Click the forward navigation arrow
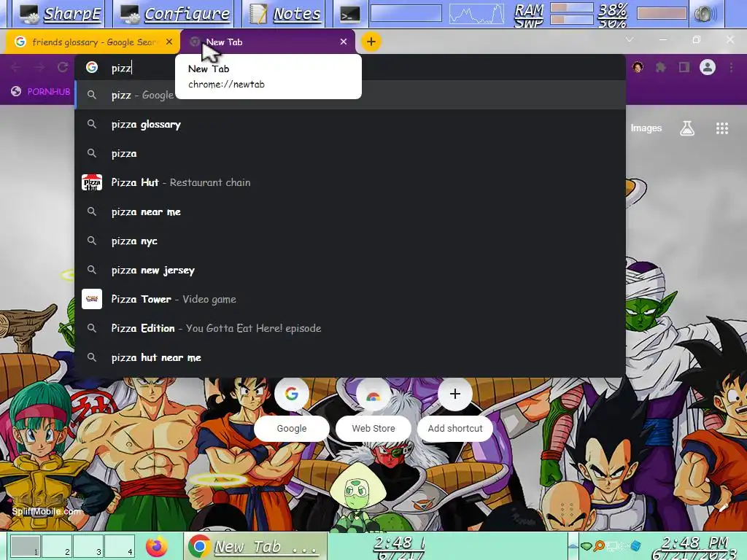Viewport: 747px width, 560px height. coord(39,67)
